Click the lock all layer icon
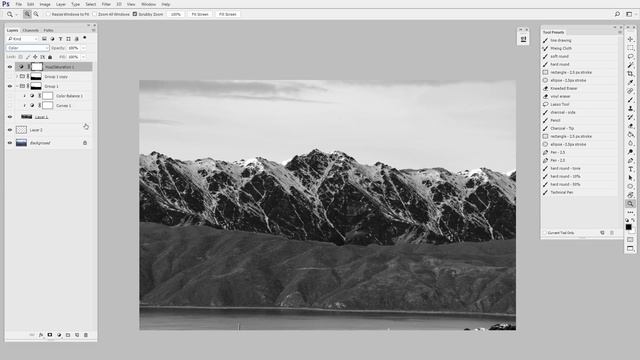Image resolution: width=640 pixels, height=360 pixels. [50, 57]
